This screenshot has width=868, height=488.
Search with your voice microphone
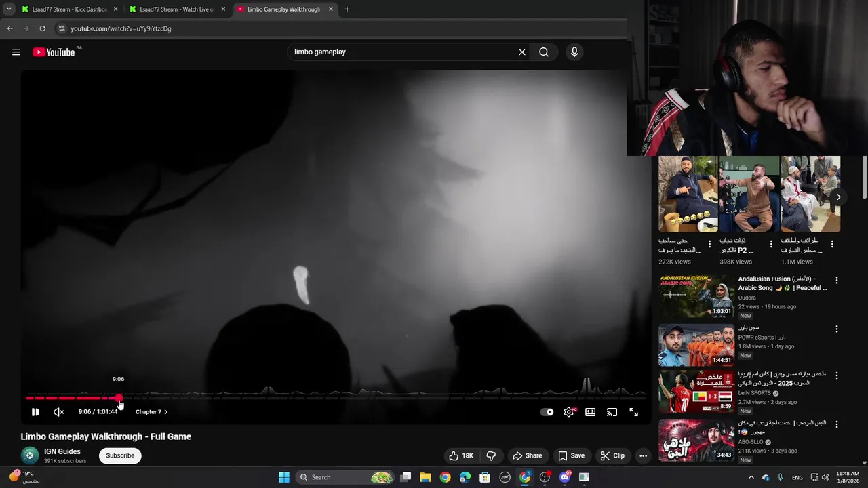[x=574, y=52]
